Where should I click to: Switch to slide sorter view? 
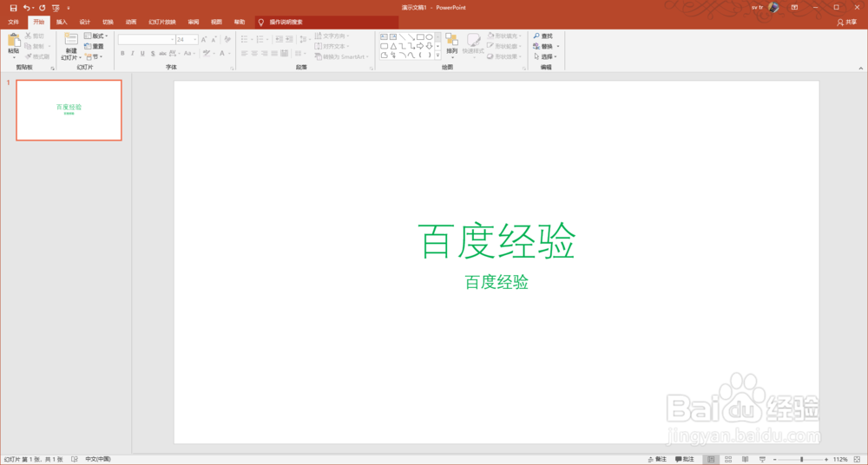click(x=728, y=460)
